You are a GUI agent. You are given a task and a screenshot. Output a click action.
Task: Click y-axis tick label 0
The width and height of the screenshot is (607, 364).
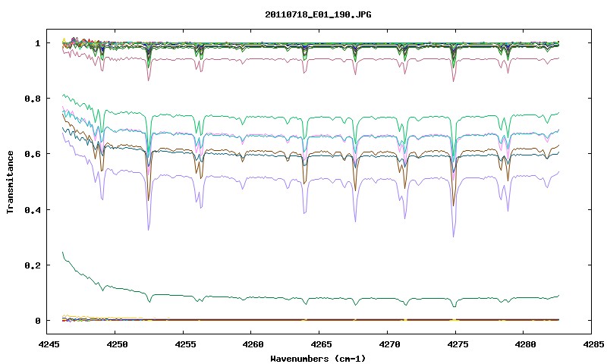click(x=37, y=321)
